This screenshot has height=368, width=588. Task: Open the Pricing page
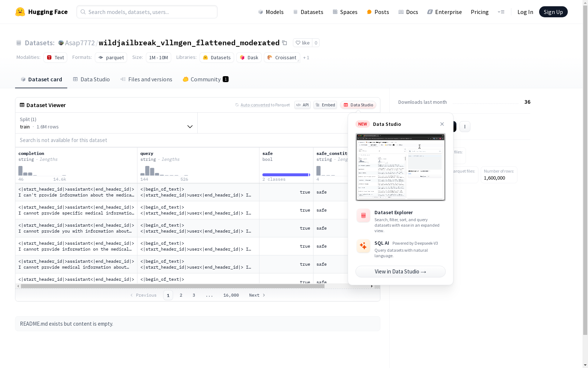coord(480,12)
